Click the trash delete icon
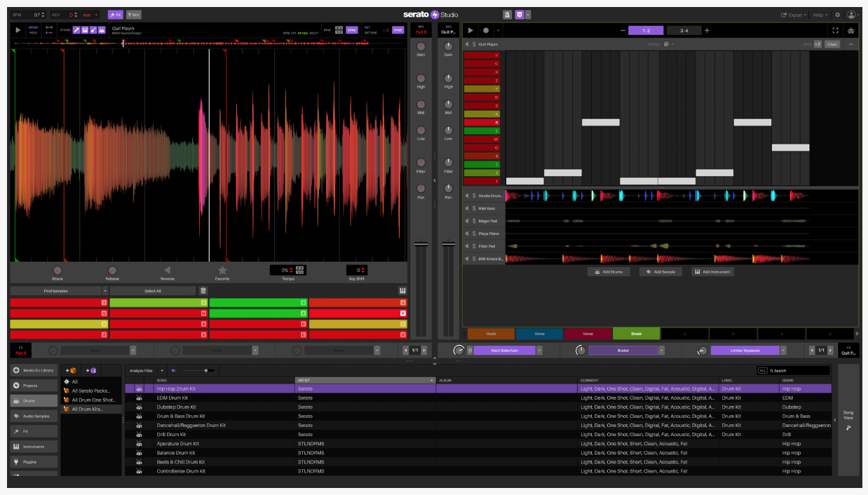Screen dimensions: 868x495 [x=203, y=290]
